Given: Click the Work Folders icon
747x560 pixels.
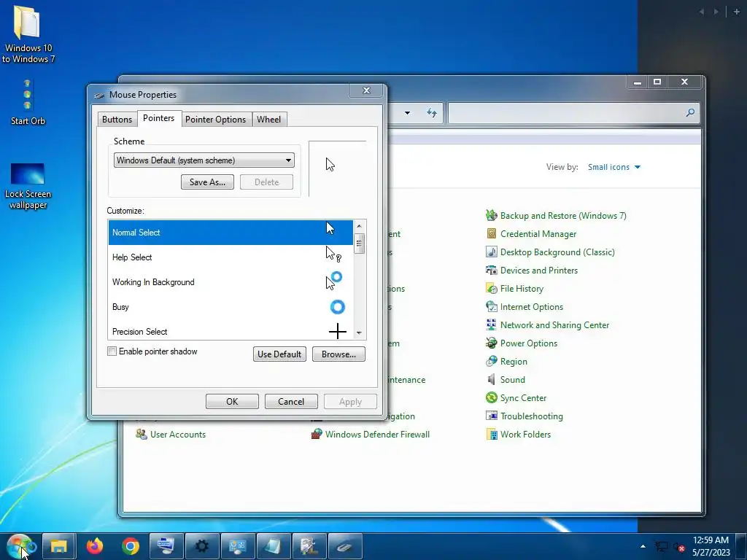Looking at the screenshot, I should click(x=491, y=435).
